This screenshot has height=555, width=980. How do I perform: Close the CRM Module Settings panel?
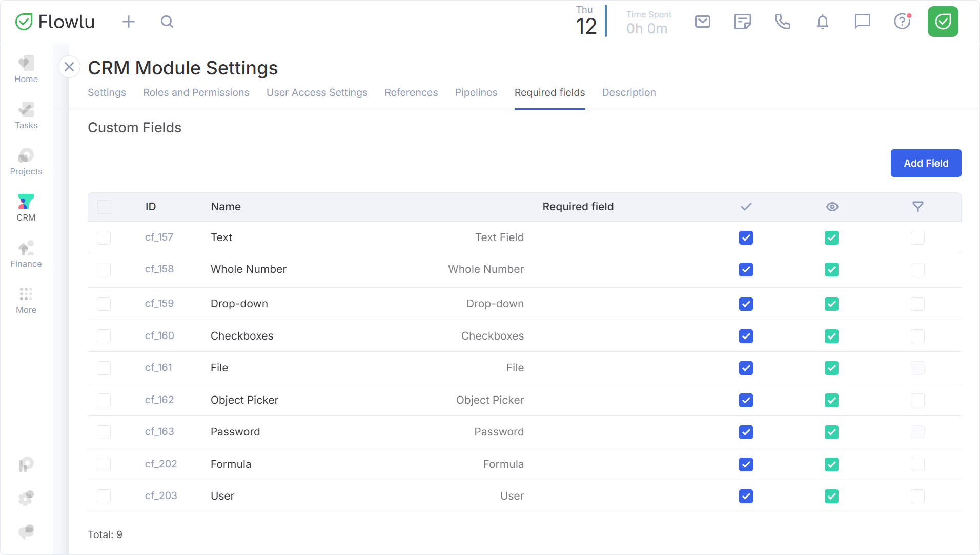click(x=69, y=67)
